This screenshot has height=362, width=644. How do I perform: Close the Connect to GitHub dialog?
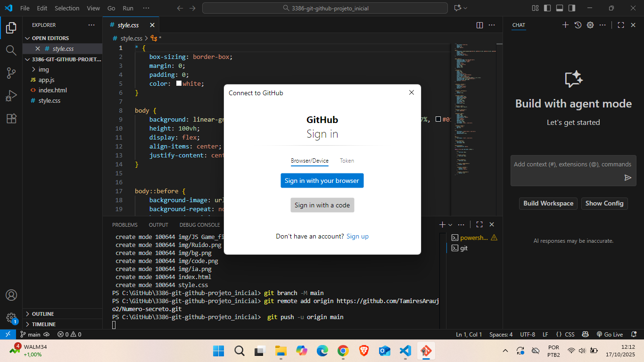(x=412, y=92)
